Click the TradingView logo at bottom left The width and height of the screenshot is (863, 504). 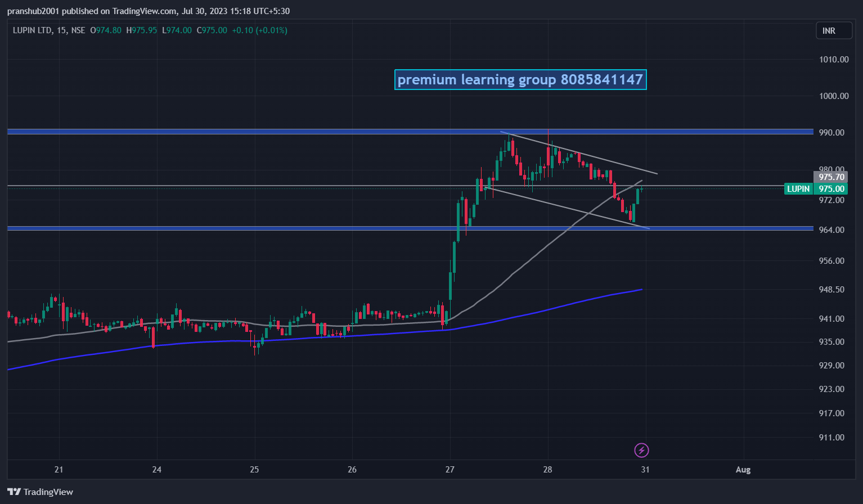(40, 492)
